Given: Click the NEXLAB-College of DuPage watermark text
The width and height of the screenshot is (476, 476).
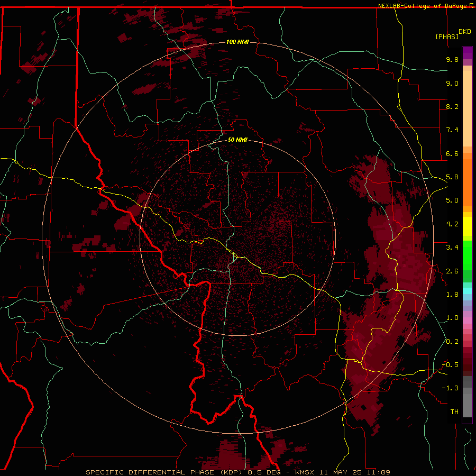Looking at the screenshot, I should click(x=425, y=6).
